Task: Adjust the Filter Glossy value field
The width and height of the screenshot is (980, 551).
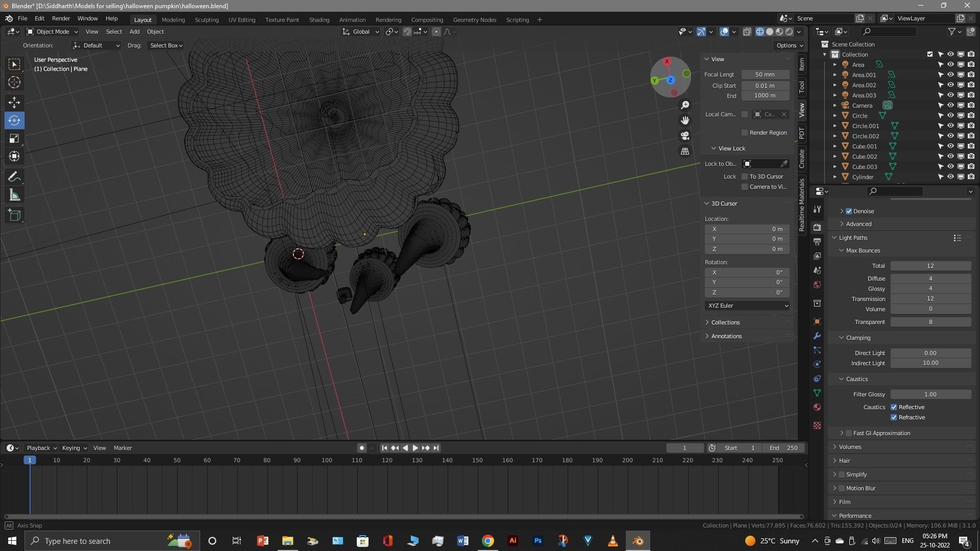Action: (x=930, y=394)
